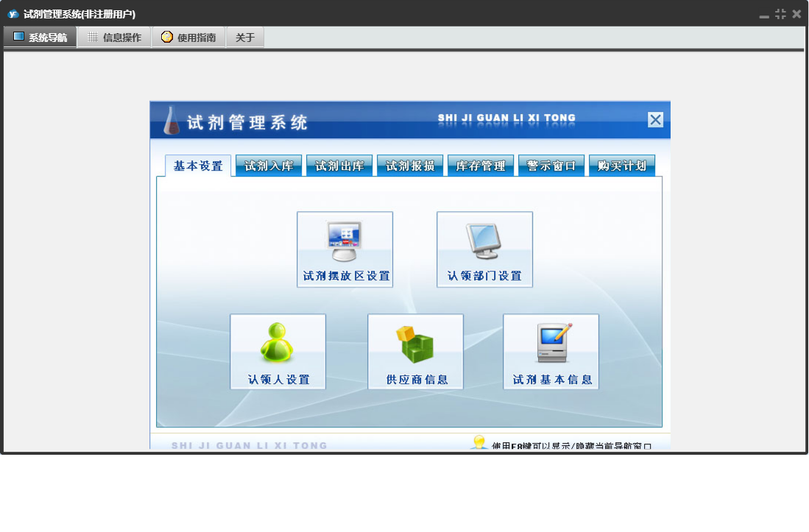Viewport: 809px width, 532px height.
Task: Switch to 警示窗口 tab
Action: pos(551,166)
